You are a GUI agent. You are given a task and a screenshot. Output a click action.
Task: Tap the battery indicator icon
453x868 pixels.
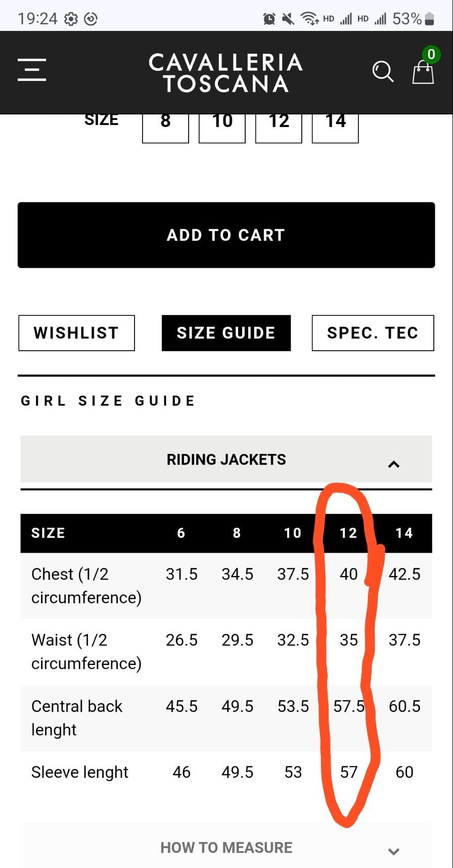click(x=429, y=19)
